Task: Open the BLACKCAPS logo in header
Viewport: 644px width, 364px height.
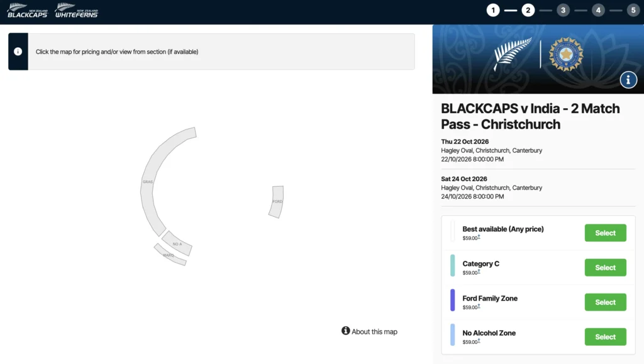Action: click(x=28, y=10)
